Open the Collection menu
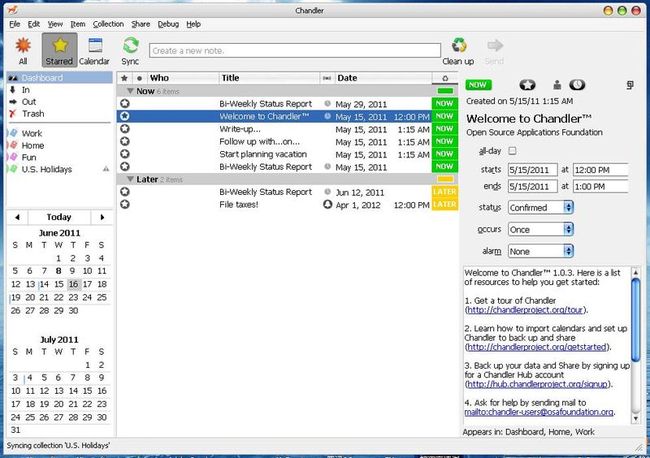Image resolution: width=650 pixels, height=458 pixels. (108, 24)
